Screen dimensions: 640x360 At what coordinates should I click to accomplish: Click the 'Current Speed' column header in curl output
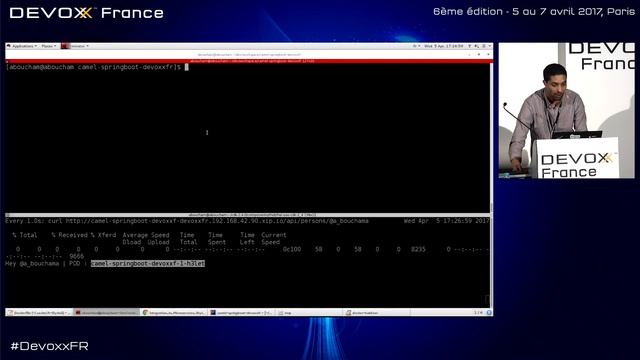click(x=274, y=239)
